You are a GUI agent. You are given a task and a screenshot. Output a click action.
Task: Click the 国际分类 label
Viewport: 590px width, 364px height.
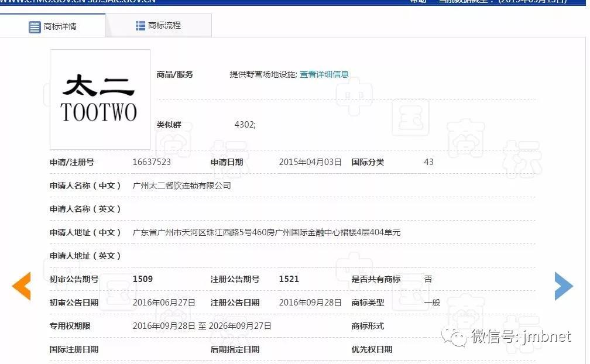(x=368, y=163)
